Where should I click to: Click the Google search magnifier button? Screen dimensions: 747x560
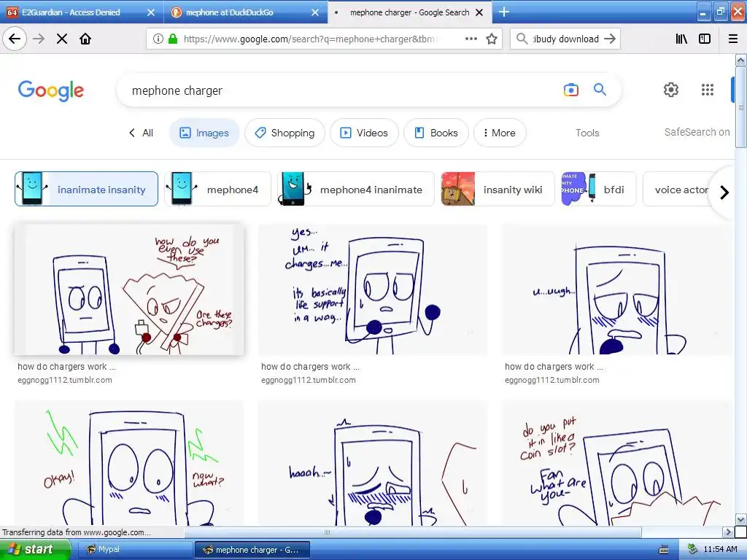[x=600, y=89]
